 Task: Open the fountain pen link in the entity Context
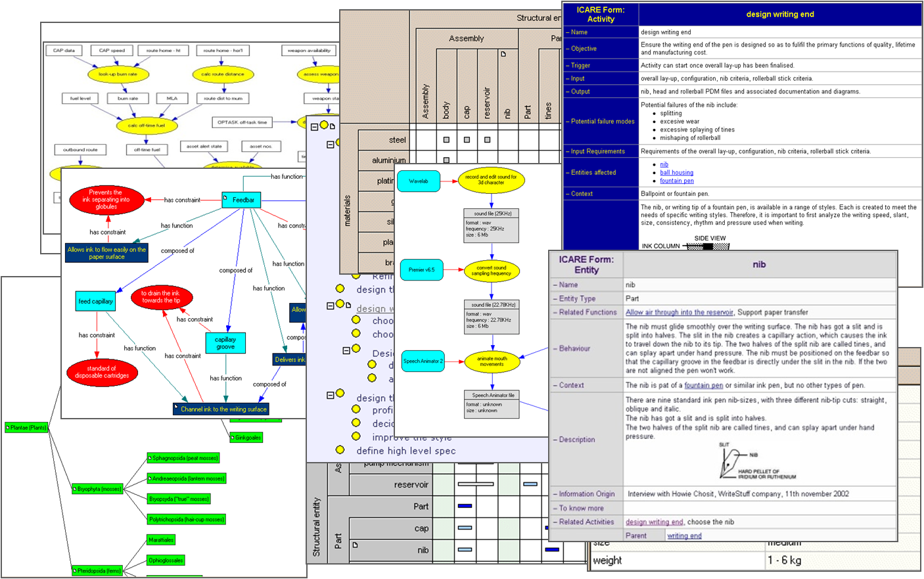pyautogui.click(x=703, y=385)
